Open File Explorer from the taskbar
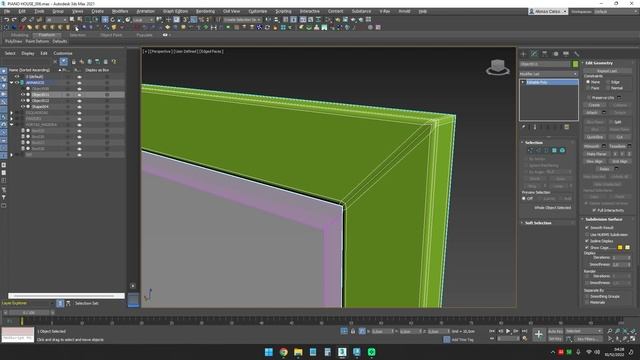 click(298, 352)
